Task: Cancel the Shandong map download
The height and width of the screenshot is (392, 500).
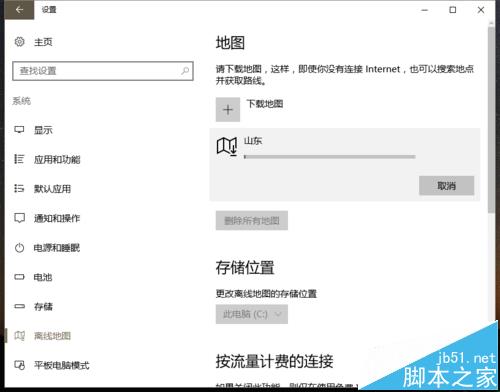Action: 446,186
